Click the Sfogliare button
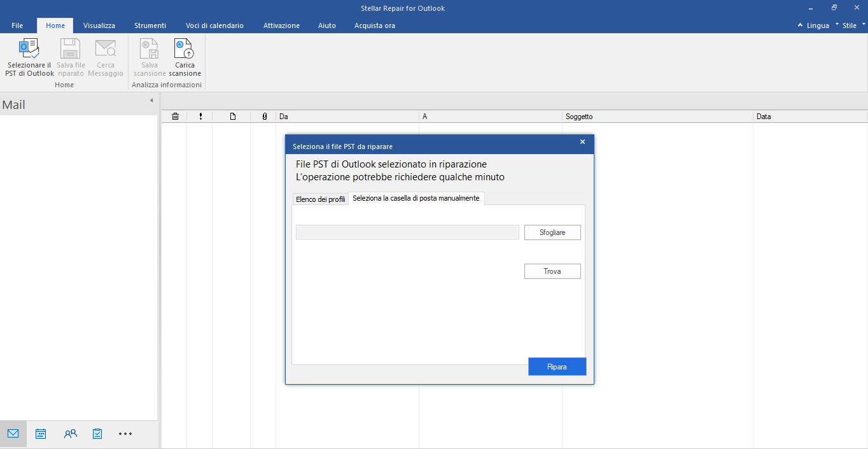Viewport: 868px width, 449px height. click(552, 232)
